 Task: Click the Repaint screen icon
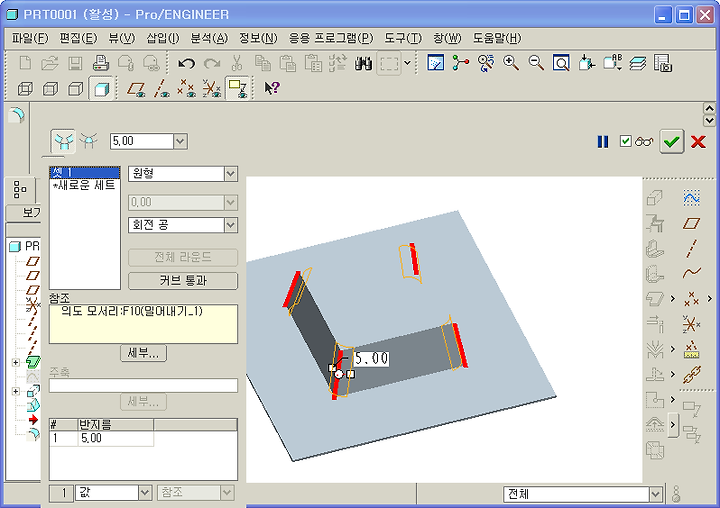[x=435, y=63]
